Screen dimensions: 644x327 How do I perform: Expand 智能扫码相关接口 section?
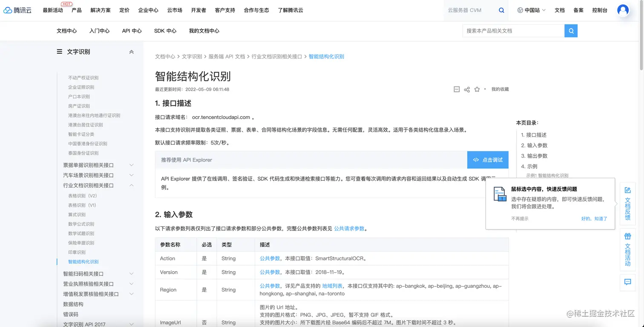coord(131,274)
